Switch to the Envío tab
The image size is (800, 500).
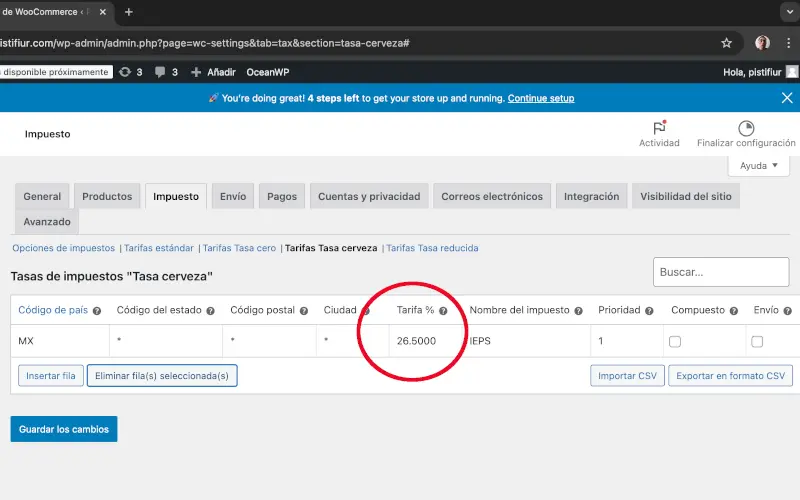click(x=233, y=196)
